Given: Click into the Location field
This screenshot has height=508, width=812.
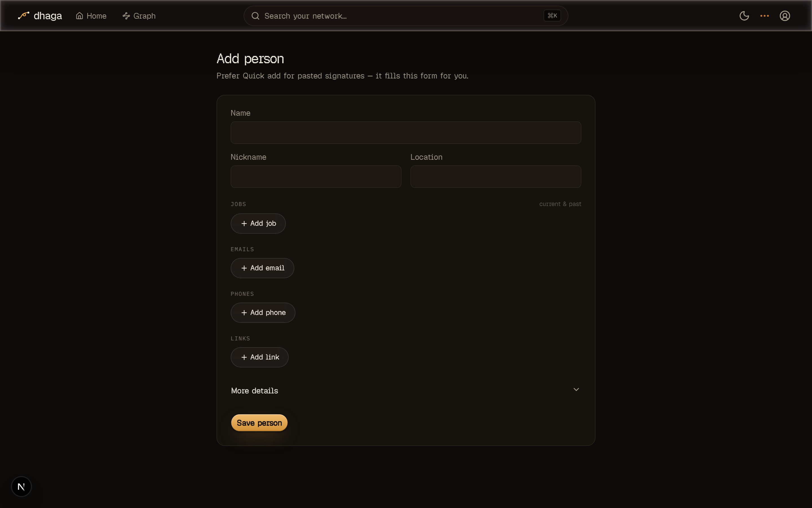Looking at the screenshot, I should (x=496, y=177).
